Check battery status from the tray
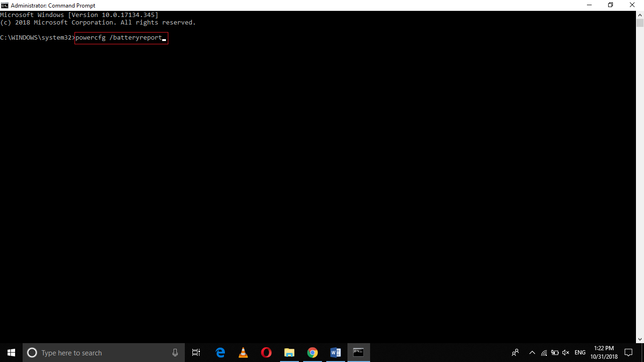644x362 pixels. pyautogui.click(x=554, y=352)
